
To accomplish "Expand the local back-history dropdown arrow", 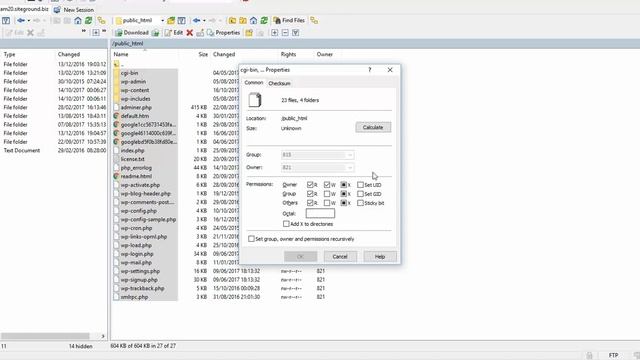I will point(29,20).
